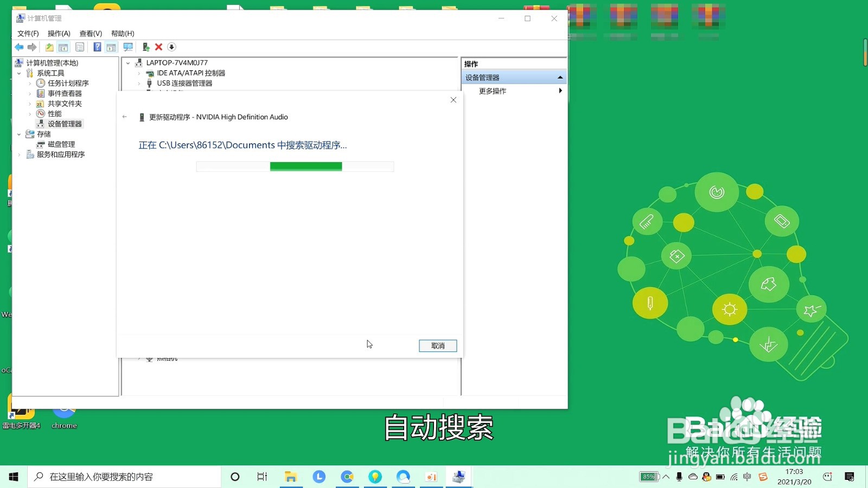868x488 pixels.
Task: Expand the 事件查看器 node
Action: point(30,94)
